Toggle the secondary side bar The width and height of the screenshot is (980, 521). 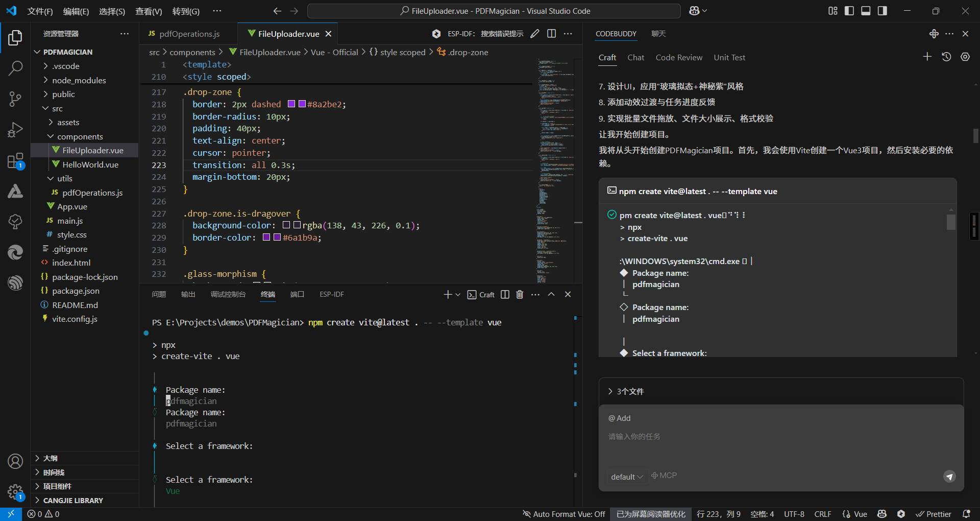coord(883,10)
